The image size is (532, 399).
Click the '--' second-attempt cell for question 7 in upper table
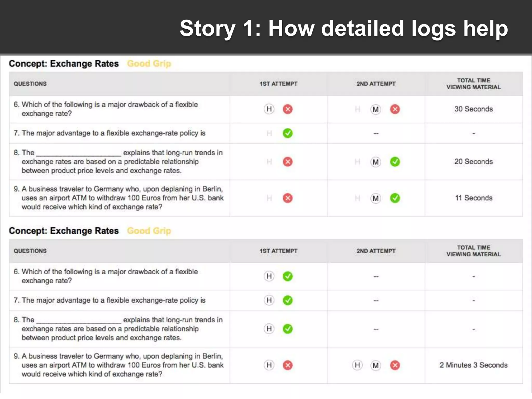(x=376, y=133)
